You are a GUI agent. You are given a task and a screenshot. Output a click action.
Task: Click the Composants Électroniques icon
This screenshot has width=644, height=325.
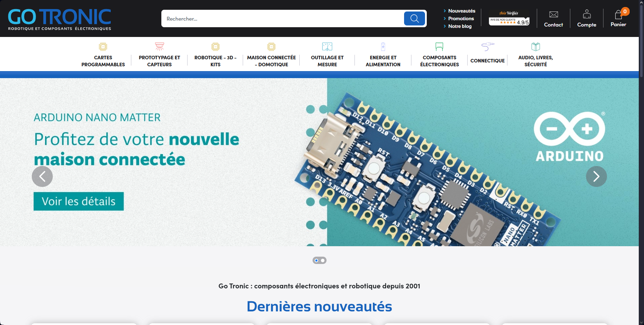pos(439,46)
